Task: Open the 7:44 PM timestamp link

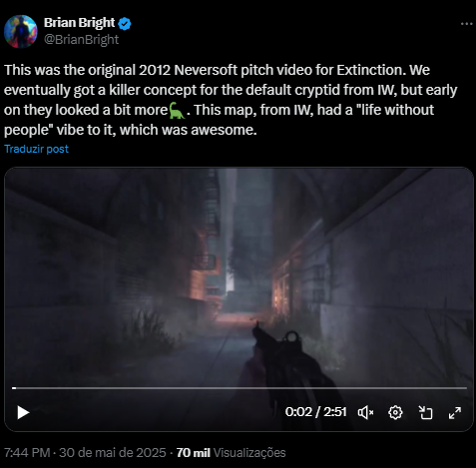Action: [27, 453]
